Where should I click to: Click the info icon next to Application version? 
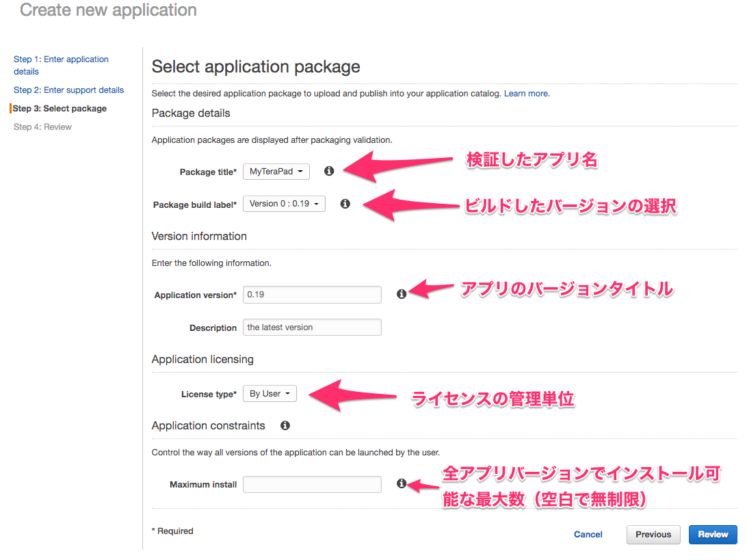click(x=402, y=293)
